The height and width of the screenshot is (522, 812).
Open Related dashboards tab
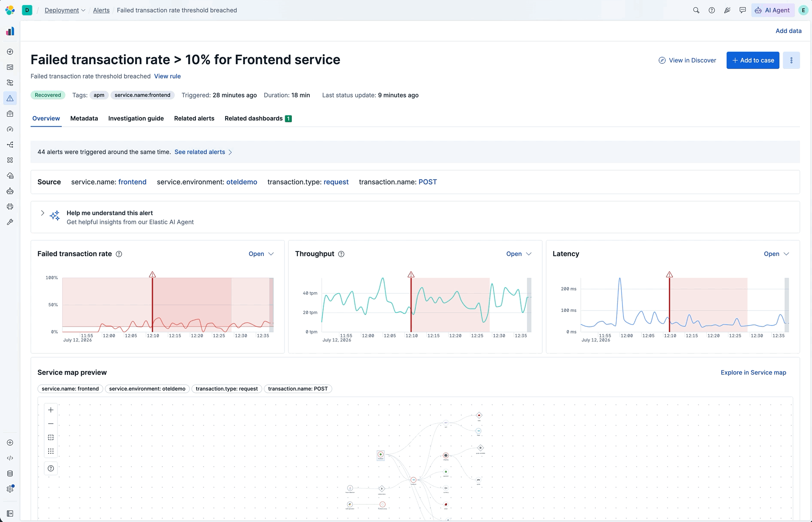click(x=258, y=118)
